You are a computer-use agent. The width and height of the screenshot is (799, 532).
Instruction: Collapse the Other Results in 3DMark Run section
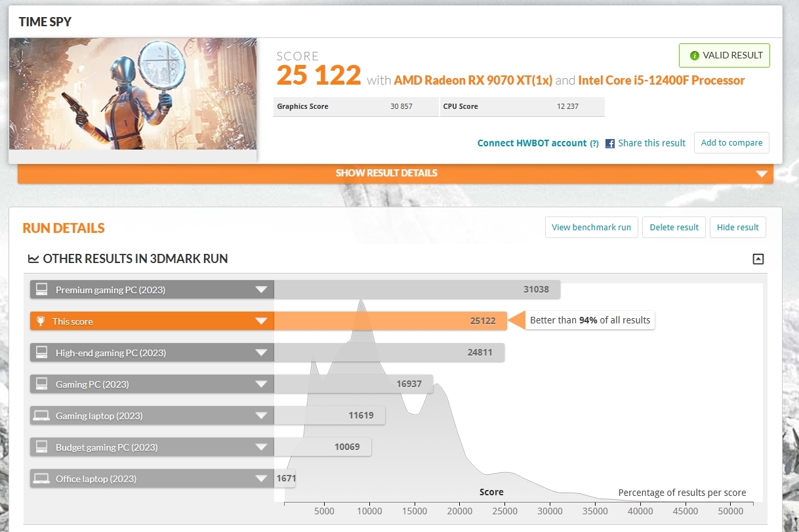pyautogui.click(x=758, y=259)
